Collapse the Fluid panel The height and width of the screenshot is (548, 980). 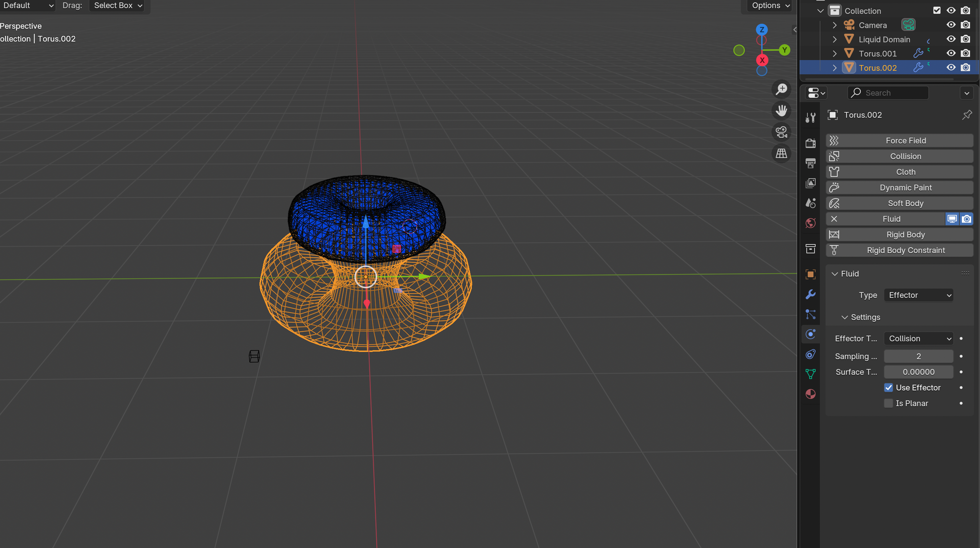coord(834,274)
